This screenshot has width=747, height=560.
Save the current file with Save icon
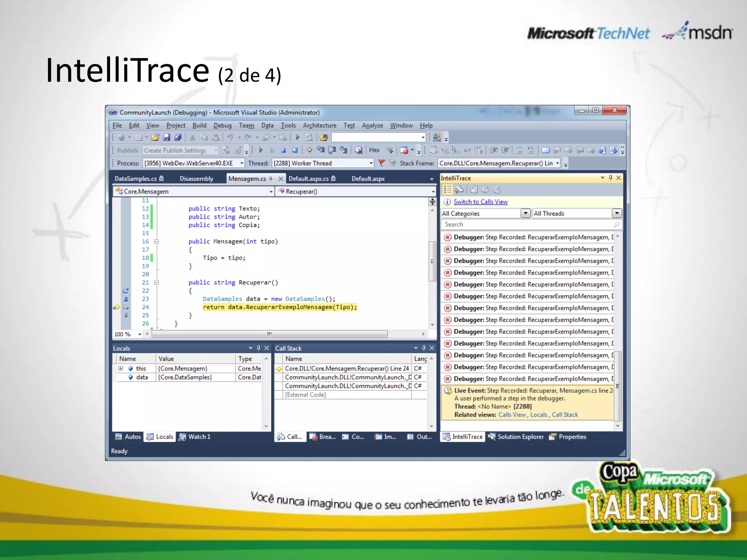(167, 137)
